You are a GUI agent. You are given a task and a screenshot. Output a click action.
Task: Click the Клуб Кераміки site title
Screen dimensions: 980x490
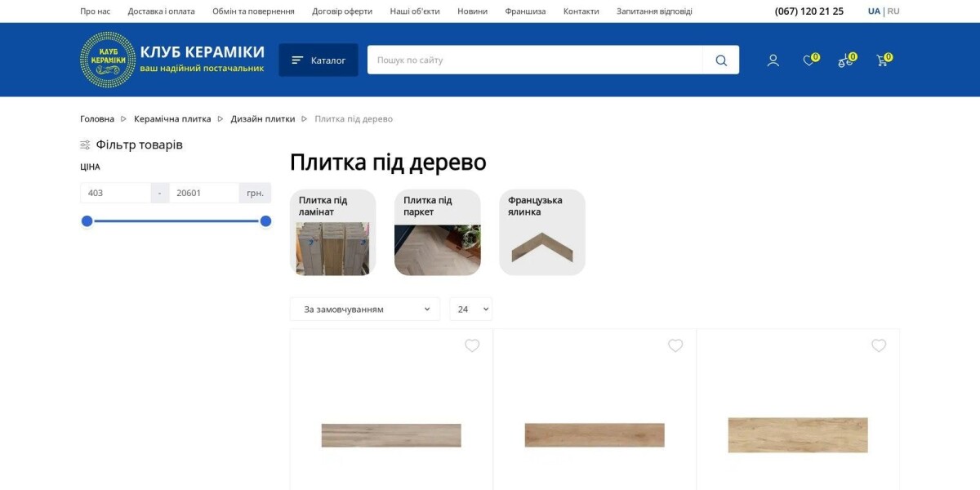203,52
